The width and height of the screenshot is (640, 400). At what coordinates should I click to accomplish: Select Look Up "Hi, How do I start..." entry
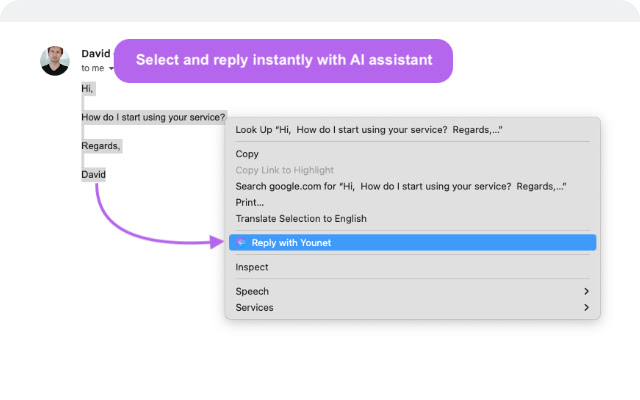tap(412, 130)
